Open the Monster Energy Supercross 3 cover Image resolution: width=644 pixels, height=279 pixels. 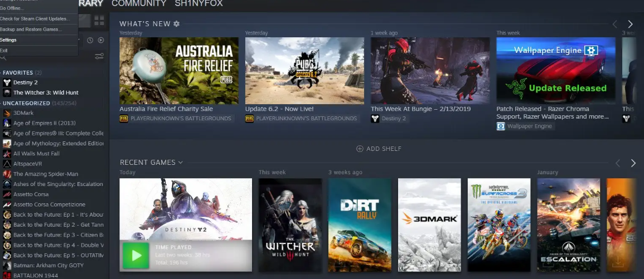(x=499, y=225)
